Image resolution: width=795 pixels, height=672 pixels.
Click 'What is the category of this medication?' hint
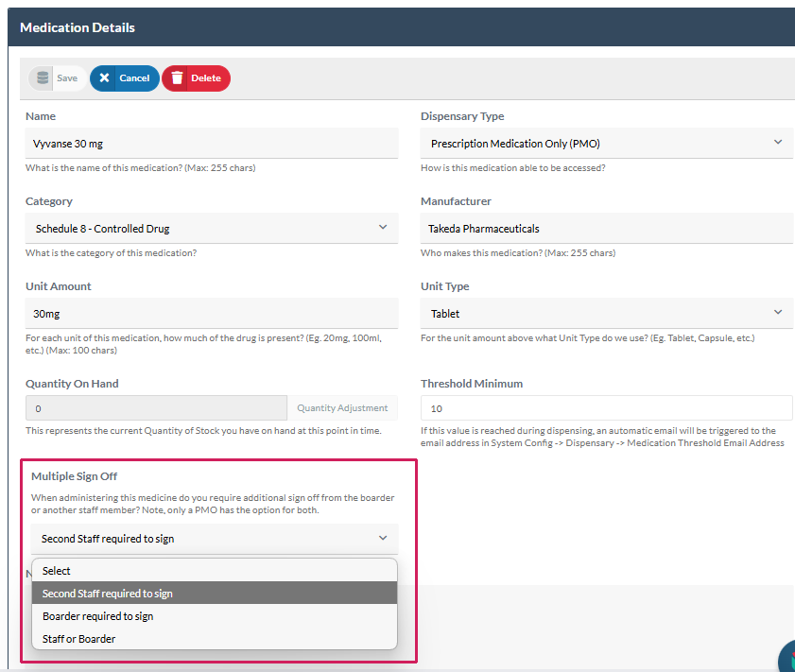[111, 253]
